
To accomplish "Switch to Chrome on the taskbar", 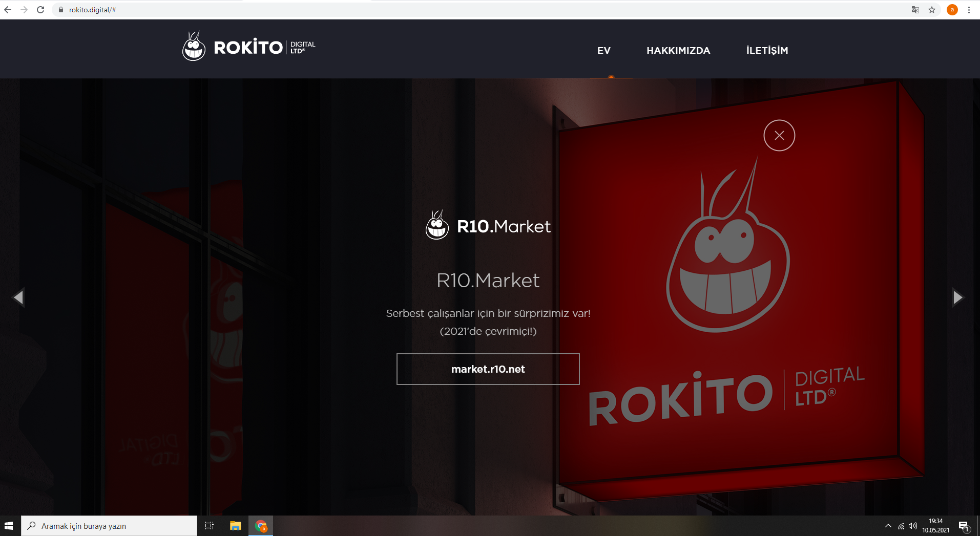I will [261, 526].
